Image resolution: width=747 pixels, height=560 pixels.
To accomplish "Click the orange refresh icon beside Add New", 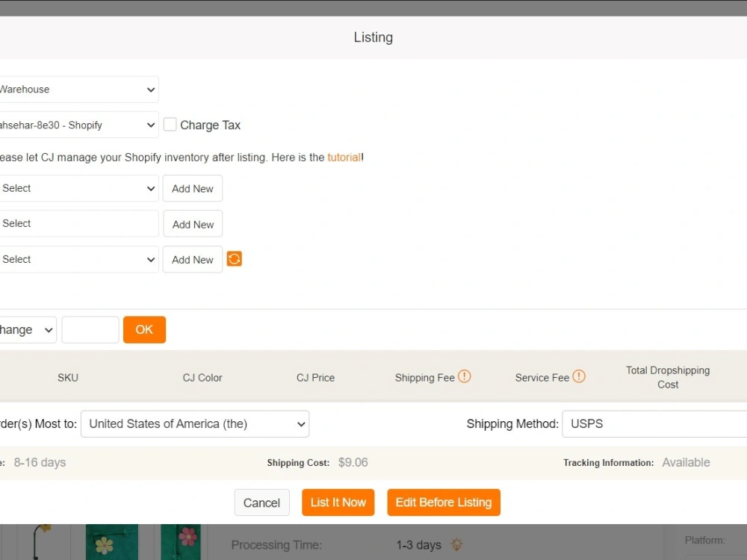I will tap(234, 259).
